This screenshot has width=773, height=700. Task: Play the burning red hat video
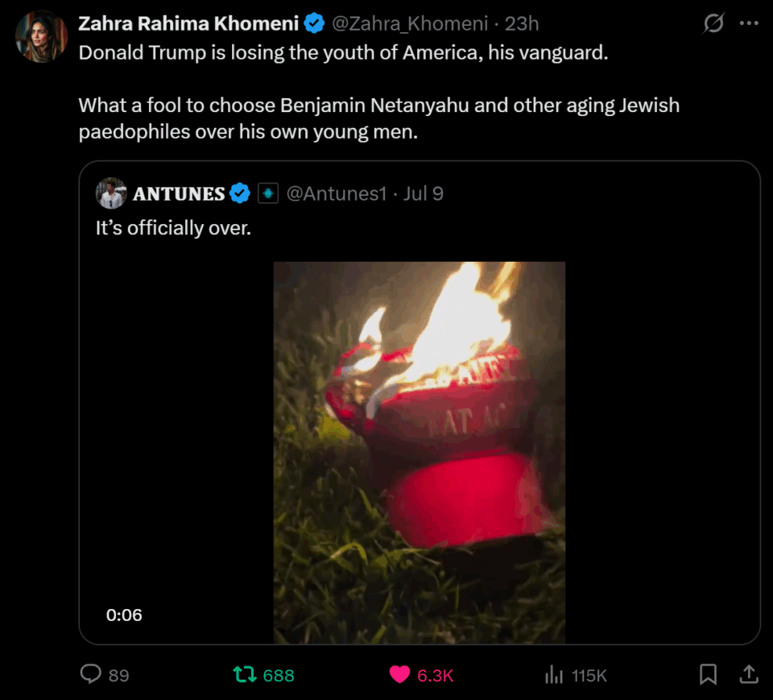(x=419, y=451)
